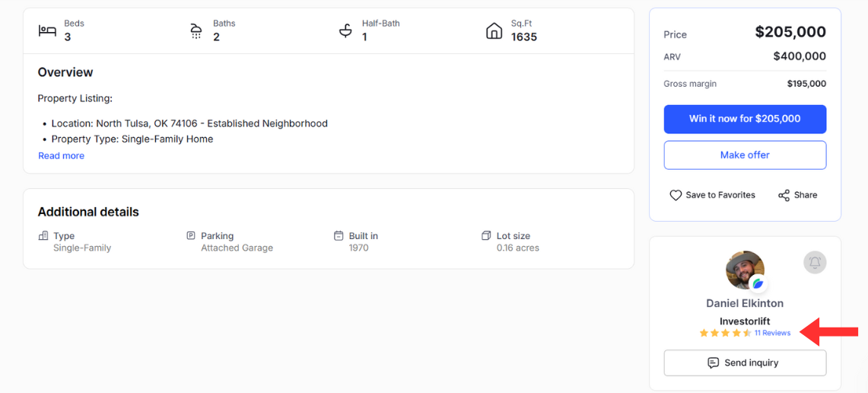
Task: Click the house icon next to Sq.Ft
Action: coord(494,31)
